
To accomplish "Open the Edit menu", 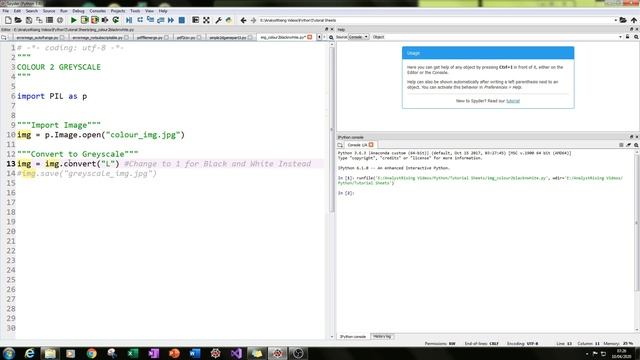I will (17, 11).
